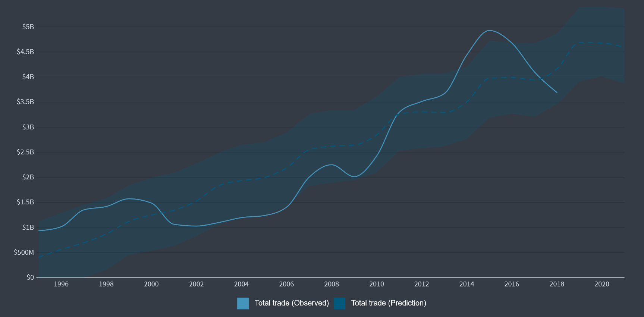Screen dimensions: 644x317
Task: Select the $2.5B y-axis label
Action: [25, 152]
